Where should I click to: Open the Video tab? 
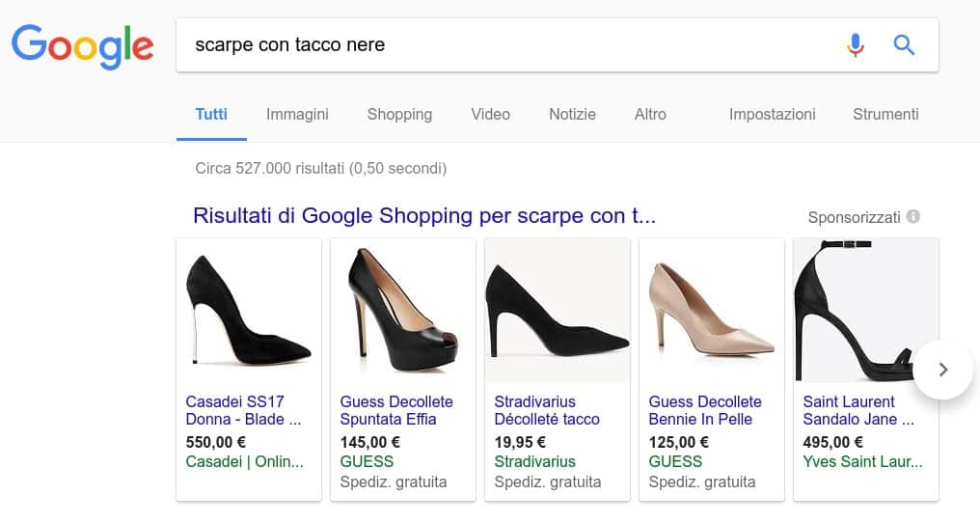click(x=491, y=115)
